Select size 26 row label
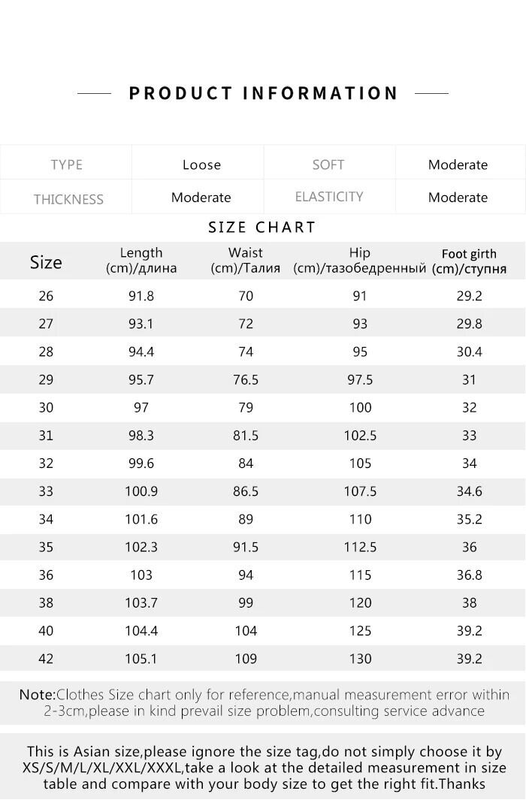 coord(46,296)
